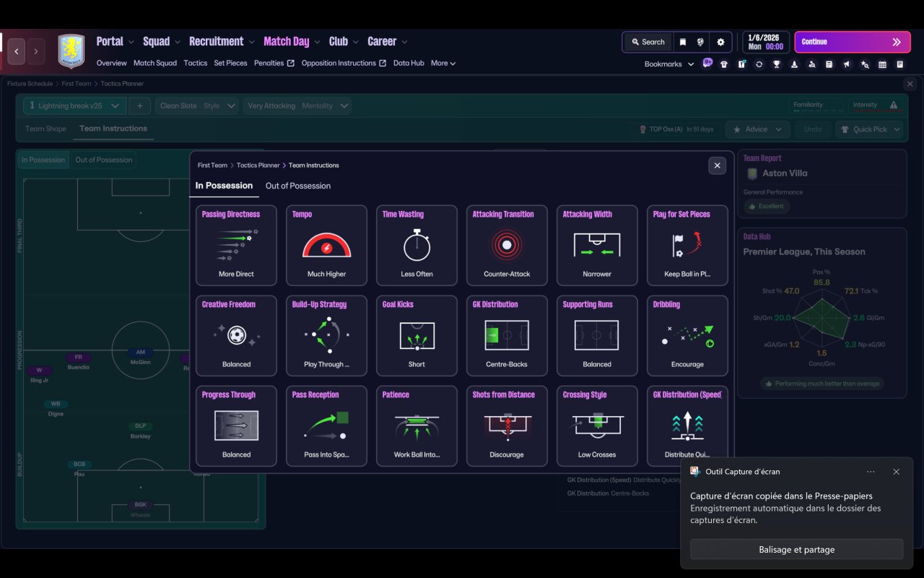
Task: Expand the Bookmarks dropdown
Action: point(669,64)
